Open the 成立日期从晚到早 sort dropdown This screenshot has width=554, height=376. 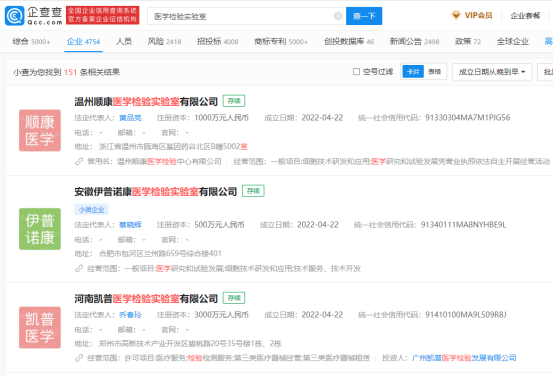click(492, 72)
